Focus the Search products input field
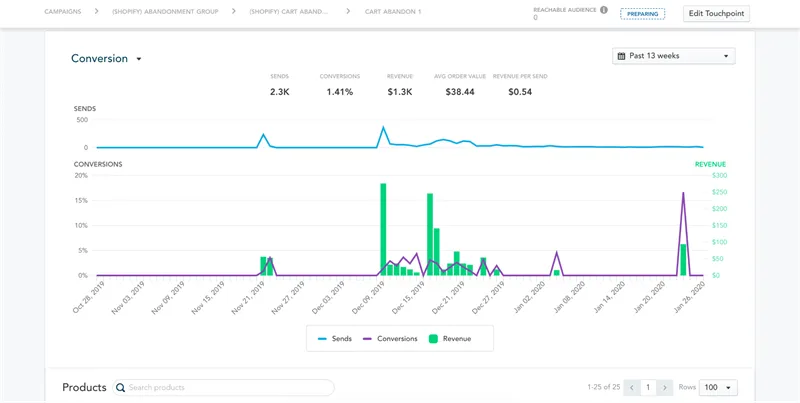Viewport: 800px width, 403px height. click(x=223, y=388)
